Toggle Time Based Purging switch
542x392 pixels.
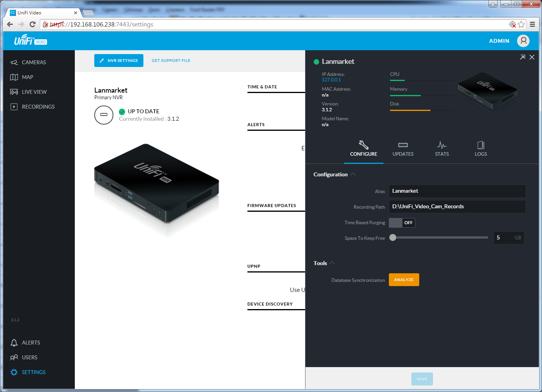(402, 223)
